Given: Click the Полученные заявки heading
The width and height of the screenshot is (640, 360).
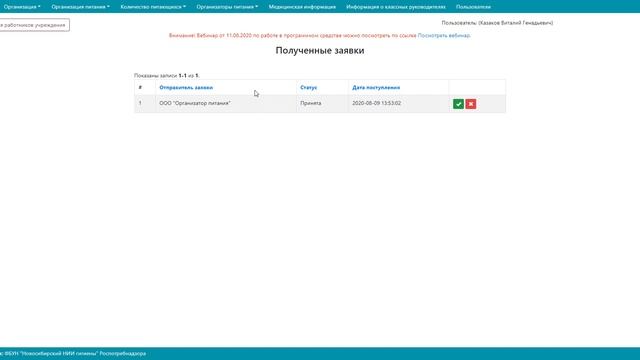Looking at the screenshot, I should pyautogui.click(x=320, y=51).
